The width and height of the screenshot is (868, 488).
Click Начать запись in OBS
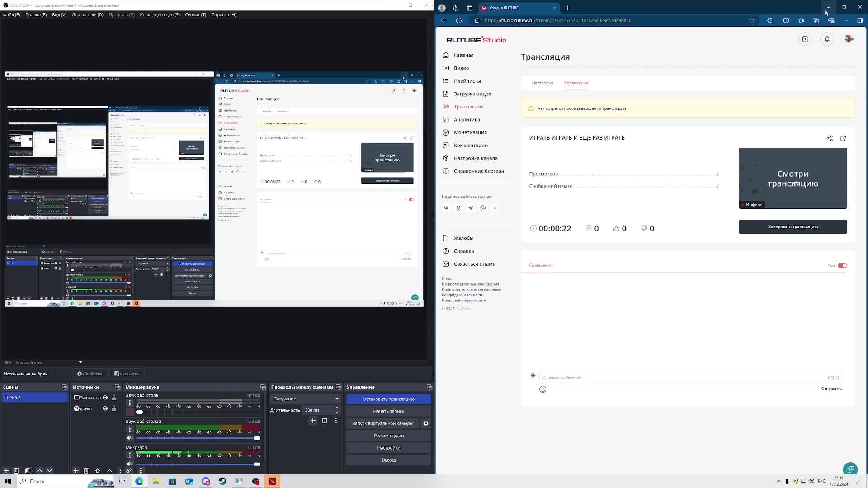click(388, 411)
